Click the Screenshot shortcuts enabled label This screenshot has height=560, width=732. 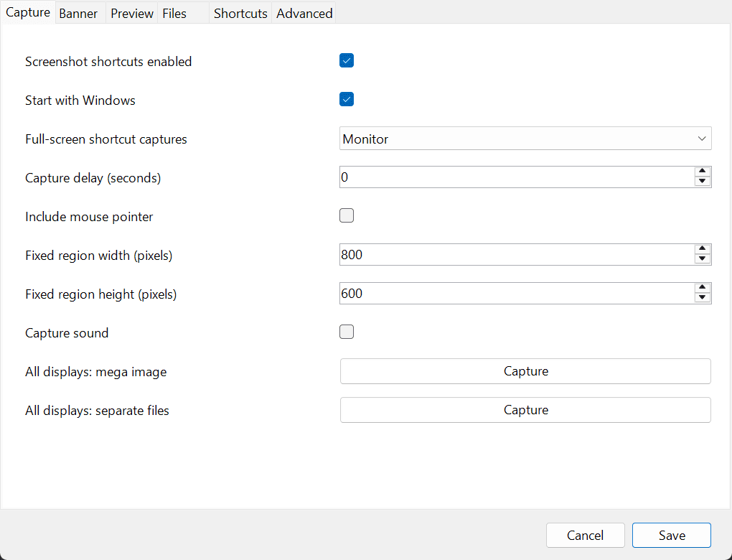pos(108,62)
